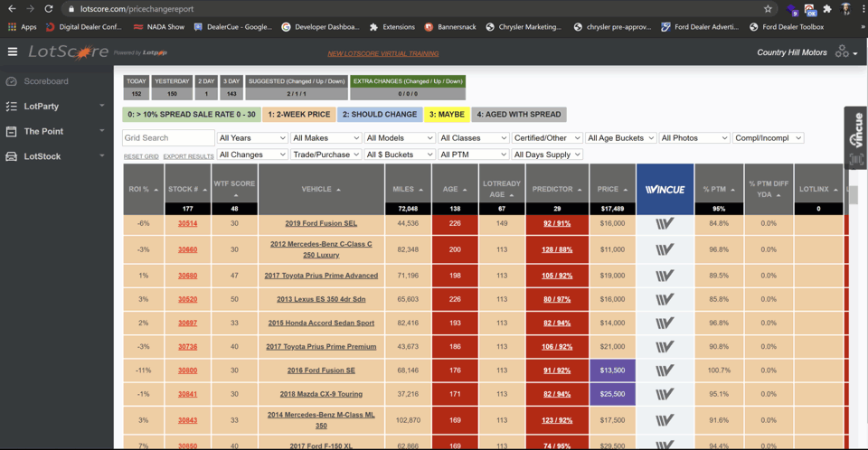
Task: Open stock number 30514 link
Action: [x=188, y=223]
